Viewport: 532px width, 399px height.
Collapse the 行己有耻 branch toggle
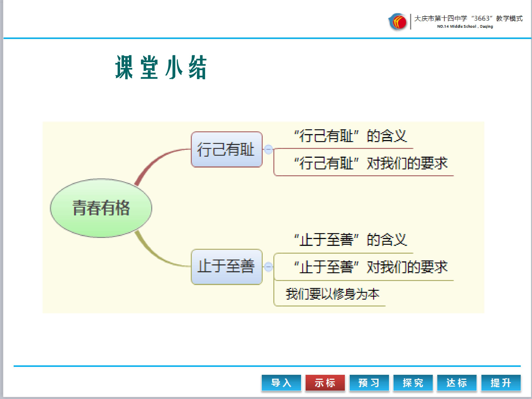point(268,149)
